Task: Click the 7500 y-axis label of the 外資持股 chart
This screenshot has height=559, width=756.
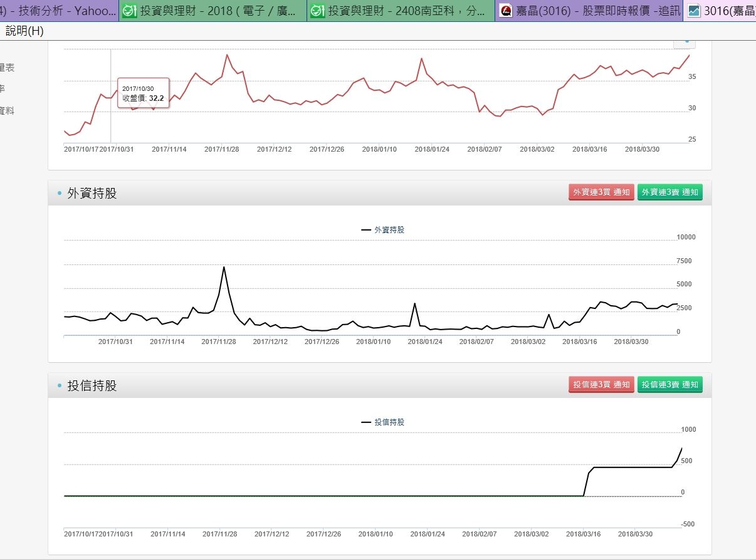Action: (x=685, y=261)
